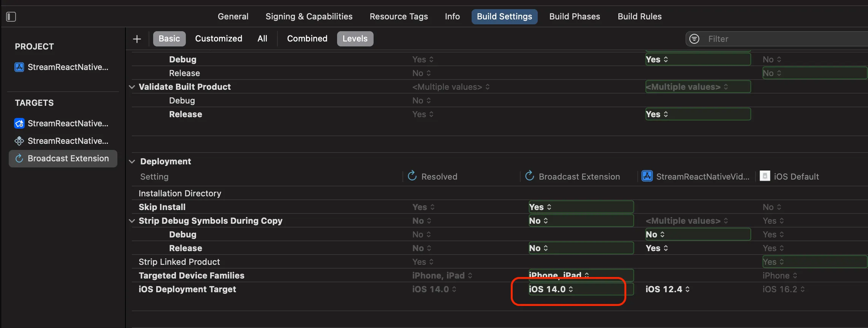
Task: Select the Installation Directory setting row
Action: click(x=500, y=194)
